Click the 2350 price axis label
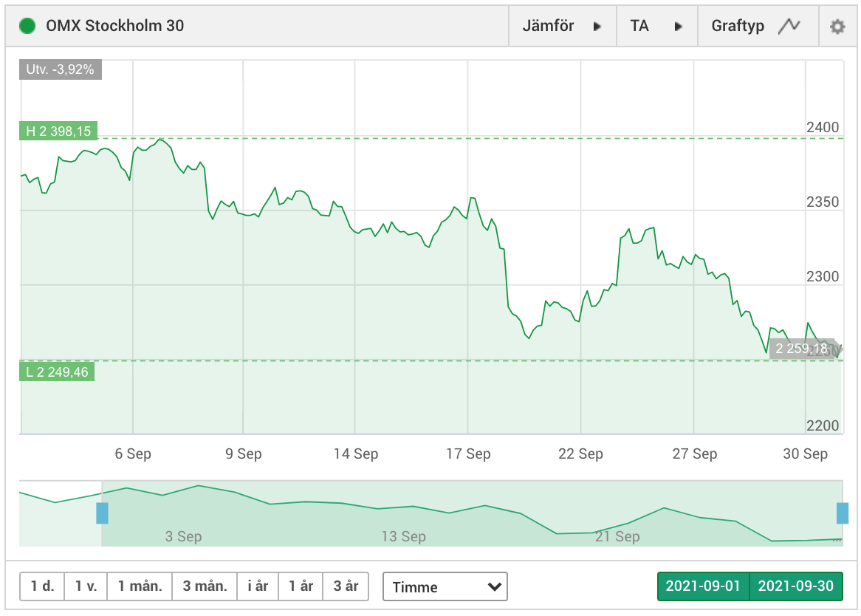This screenshot has width=861, height=616. click(x=823, y=202)
